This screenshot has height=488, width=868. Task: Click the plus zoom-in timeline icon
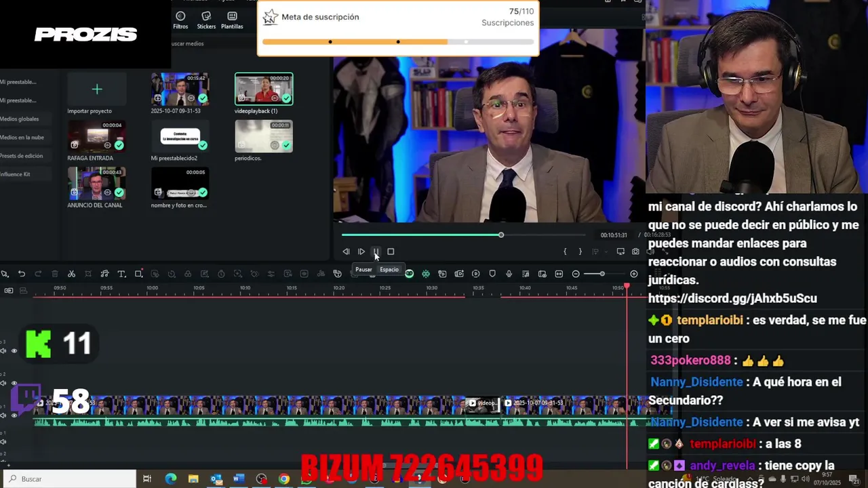click(x=634, y=274)
